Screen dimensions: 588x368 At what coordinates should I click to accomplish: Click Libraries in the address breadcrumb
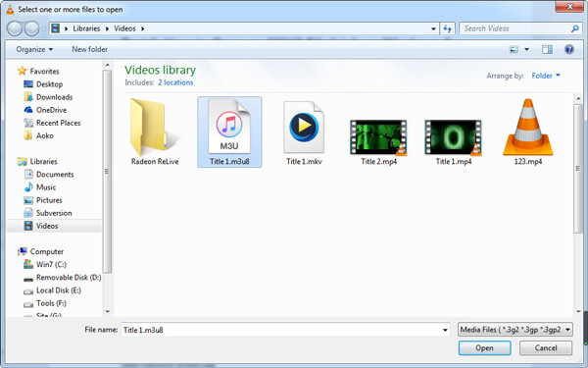click(x=86, y=28)
